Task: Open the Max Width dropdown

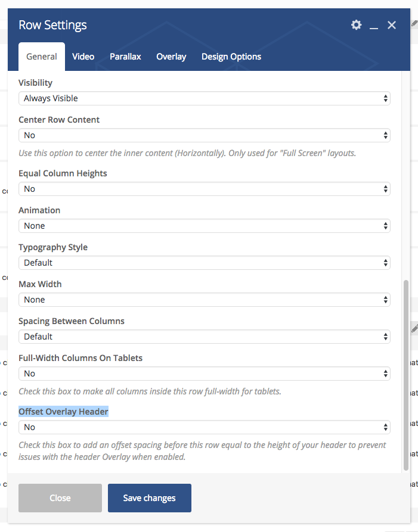Action: pyautogui.click(x=205, y=300)
